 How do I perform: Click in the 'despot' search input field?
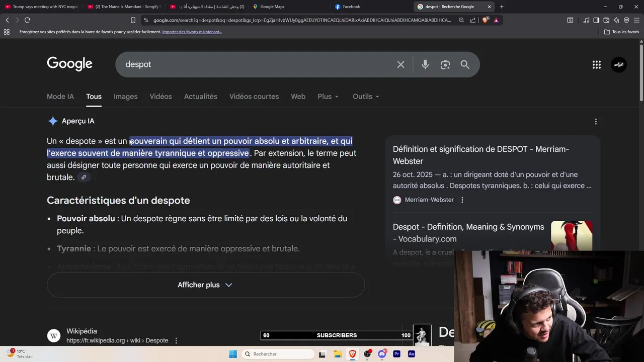click(257, 64)
